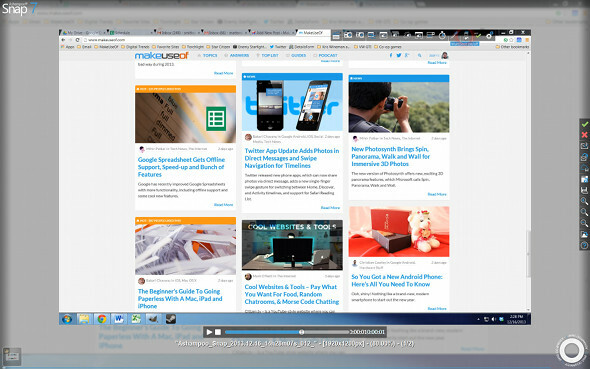Open File Explorer from the taskbar
The height and width of the screenshot is (369, 590).
pos(84,319)
